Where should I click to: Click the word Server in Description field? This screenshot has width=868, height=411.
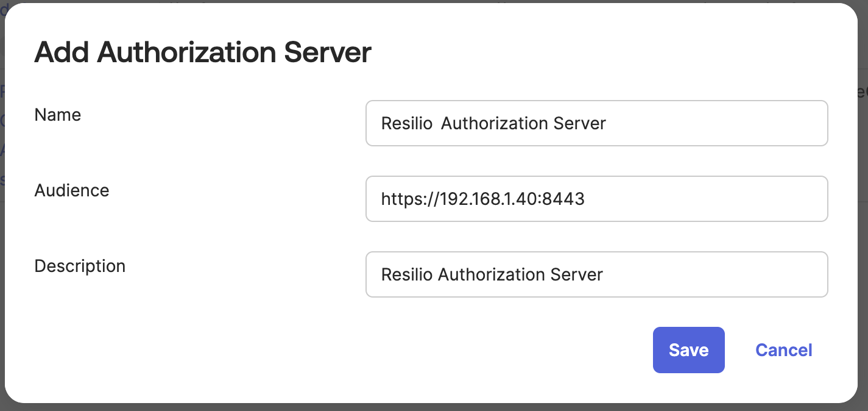(x=576, y=274)
